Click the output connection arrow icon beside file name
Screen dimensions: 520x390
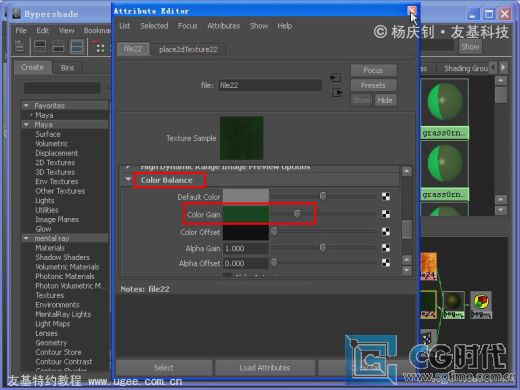337,92
